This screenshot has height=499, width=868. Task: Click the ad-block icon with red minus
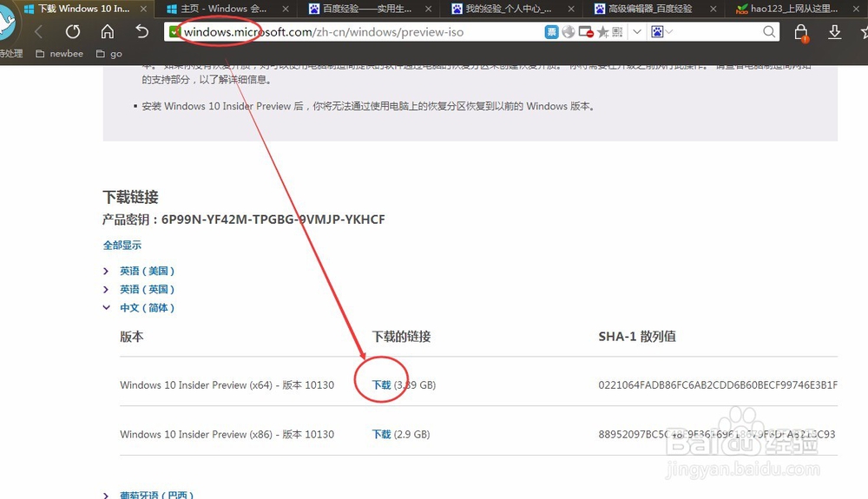(x=586, y=32)
